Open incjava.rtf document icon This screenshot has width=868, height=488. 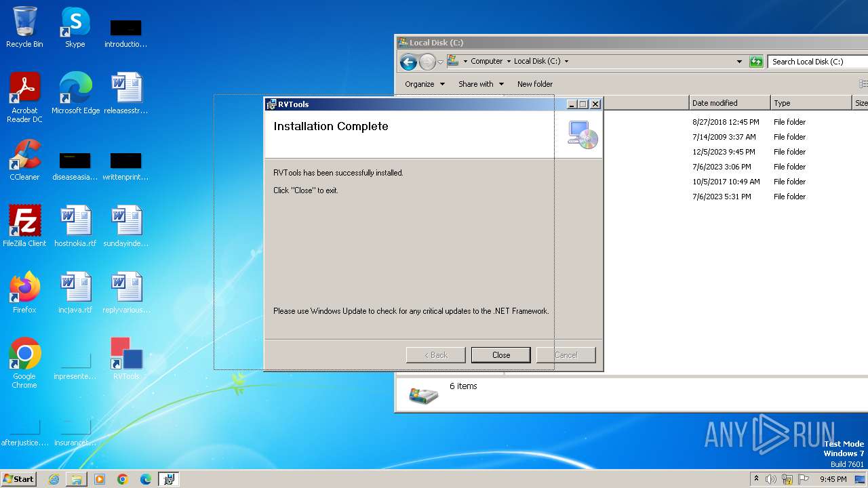click(75, 293)
